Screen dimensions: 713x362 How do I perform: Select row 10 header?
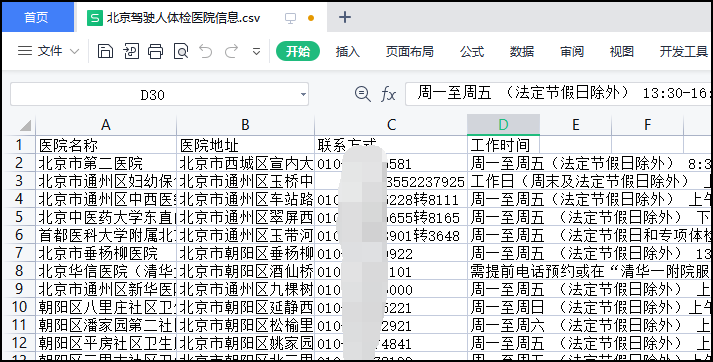(19, 307)
